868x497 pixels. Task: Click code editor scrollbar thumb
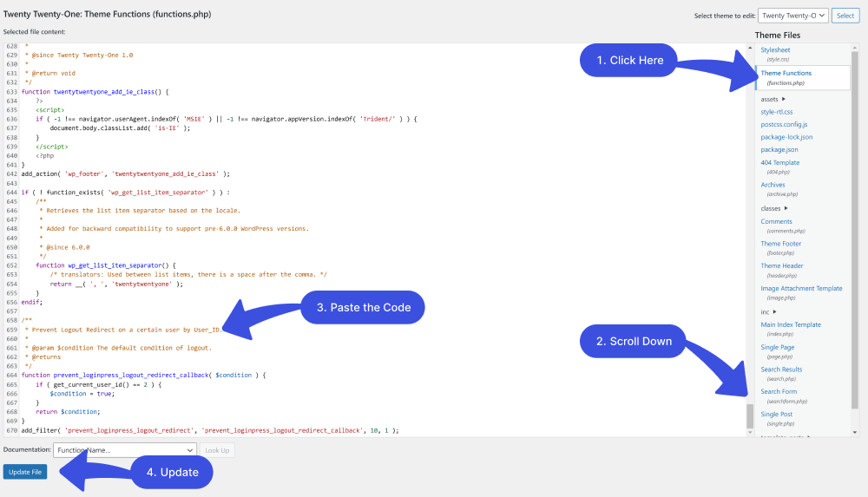[750, 415]
